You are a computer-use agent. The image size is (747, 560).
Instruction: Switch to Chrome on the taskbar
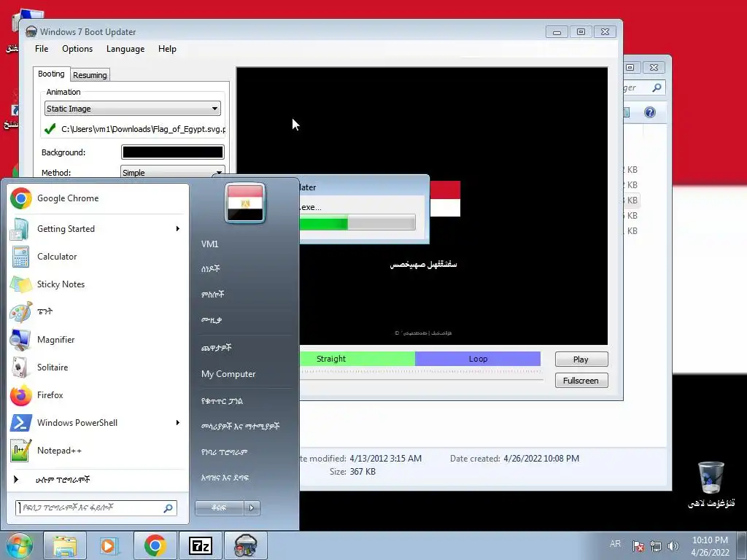pos(155,545)
